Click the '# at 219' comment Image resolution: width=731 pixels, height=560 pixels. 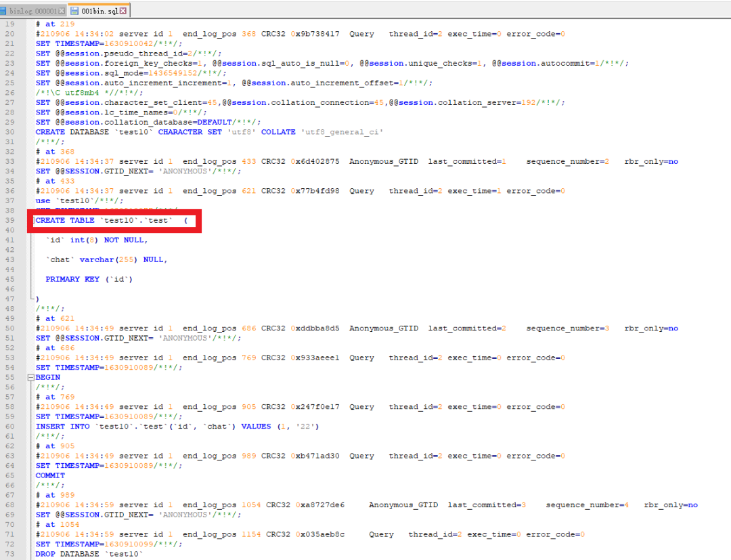(55, 24)
